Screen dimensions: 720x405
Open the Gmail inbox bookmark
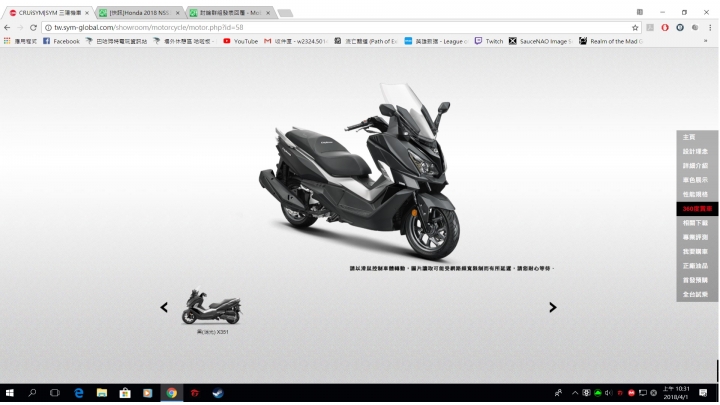click(296, 41)
